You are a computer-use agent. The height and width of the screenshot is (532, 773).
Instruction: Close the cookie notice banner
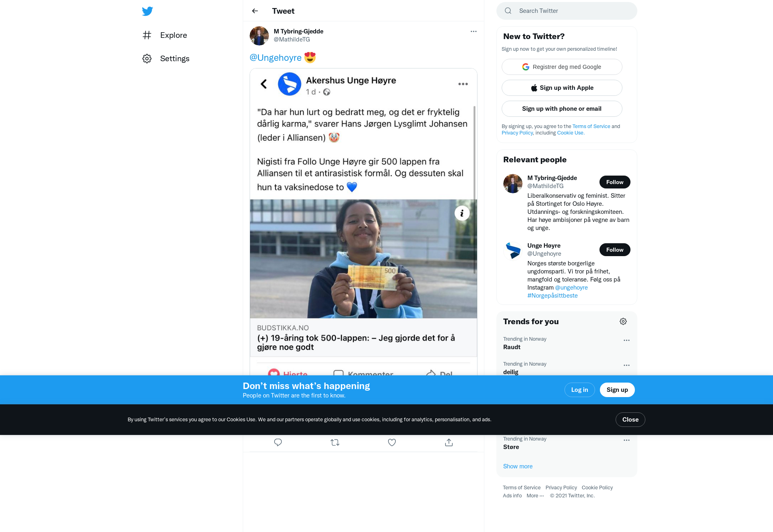coord(630,420)
